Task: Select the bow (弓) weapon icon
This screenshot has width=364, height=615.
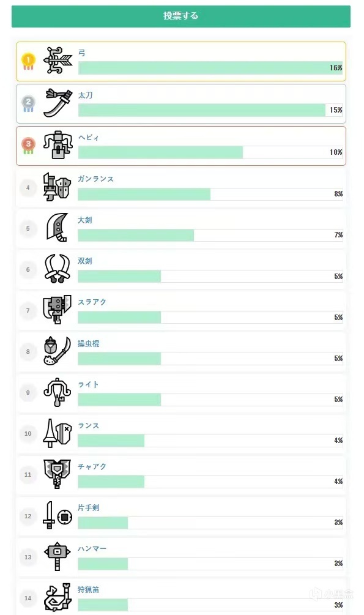Action: tap(58, 61)
